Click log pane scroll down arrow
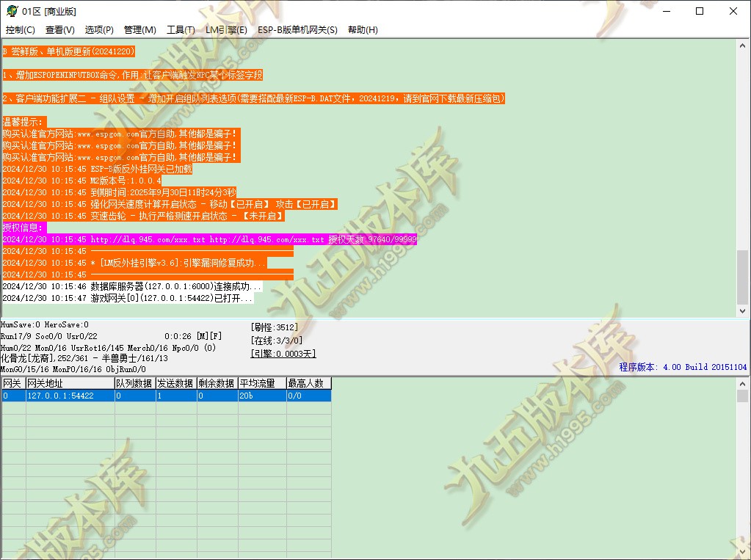The image size is (751, 560). click(742, 310)
